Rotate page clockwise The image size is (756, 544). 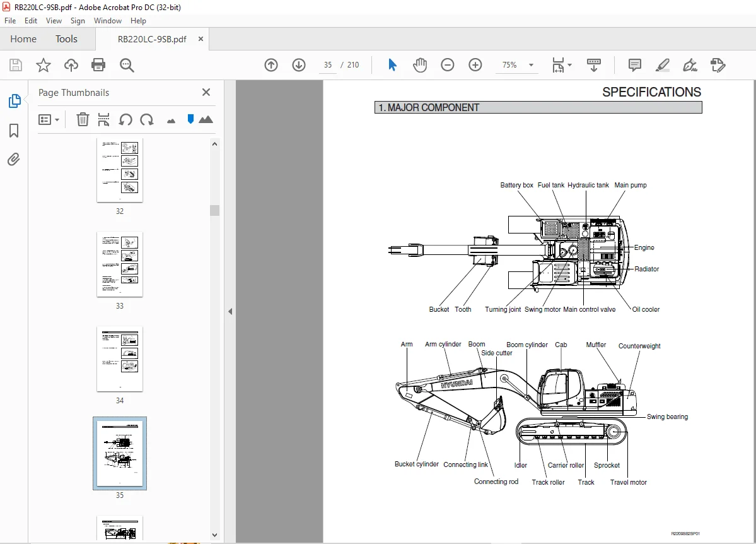[x=146, y=119]
